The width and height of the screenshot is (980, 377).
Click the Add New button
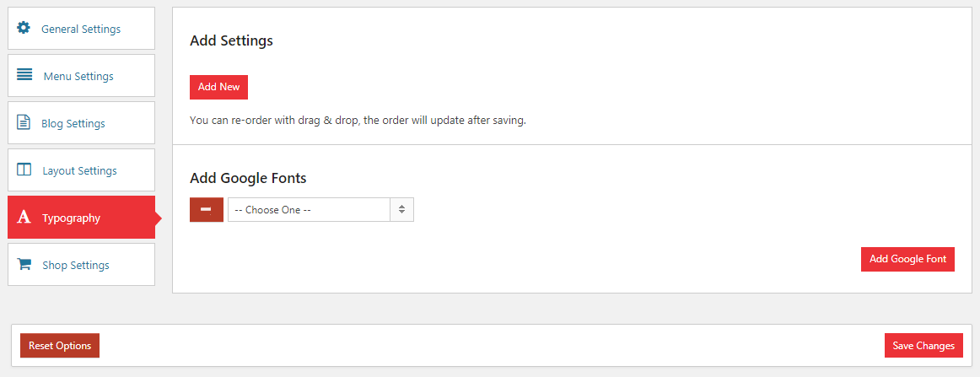coord(218,87)
